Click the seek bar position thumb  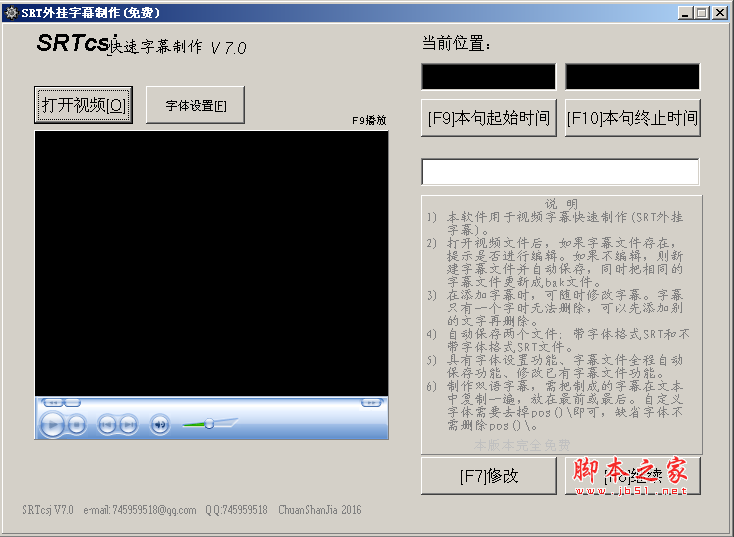(72, 403)
